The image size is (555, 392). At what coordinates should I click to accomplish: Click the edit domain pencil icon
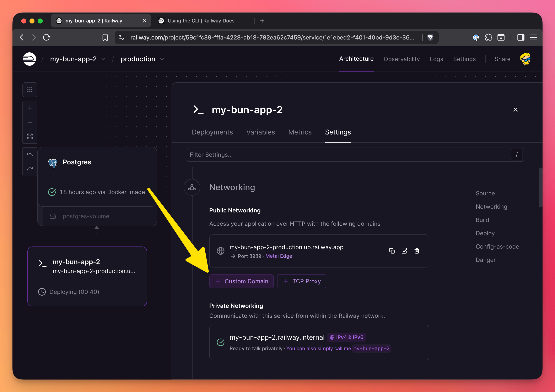(x=404, y=251)
